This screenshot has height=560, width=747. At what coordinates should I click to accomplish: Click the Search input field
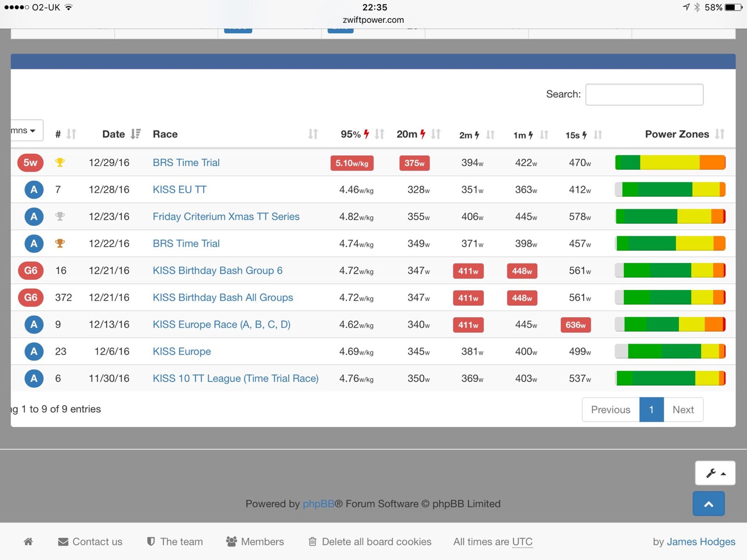point(644,95)
